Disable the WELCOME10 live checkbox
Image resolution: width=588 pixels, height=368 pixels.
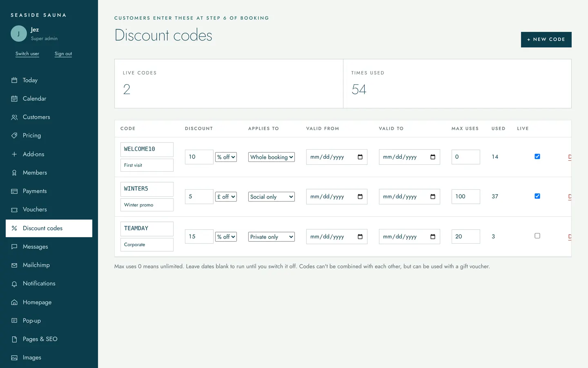pyautogui.click(x=537, y=157)
